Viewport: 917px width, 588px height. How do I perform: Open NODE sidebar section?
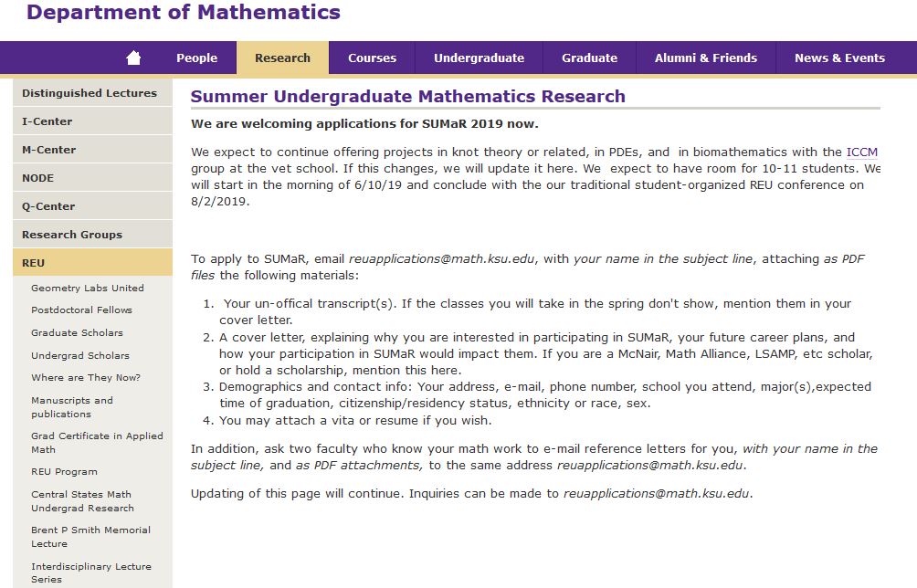point(38,178)
